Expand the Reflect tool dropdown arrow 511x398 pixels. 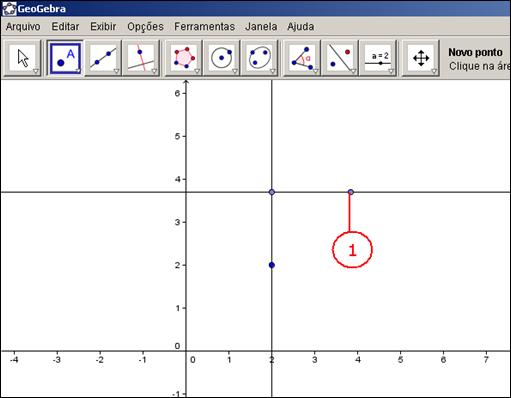pos(353,71)
